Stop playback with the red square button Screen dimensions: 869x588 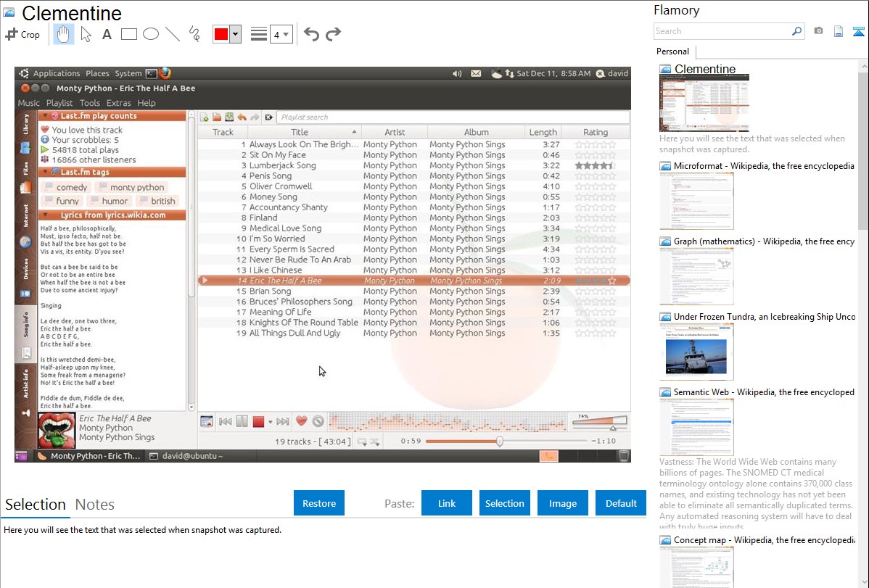(x=258, y=422)
